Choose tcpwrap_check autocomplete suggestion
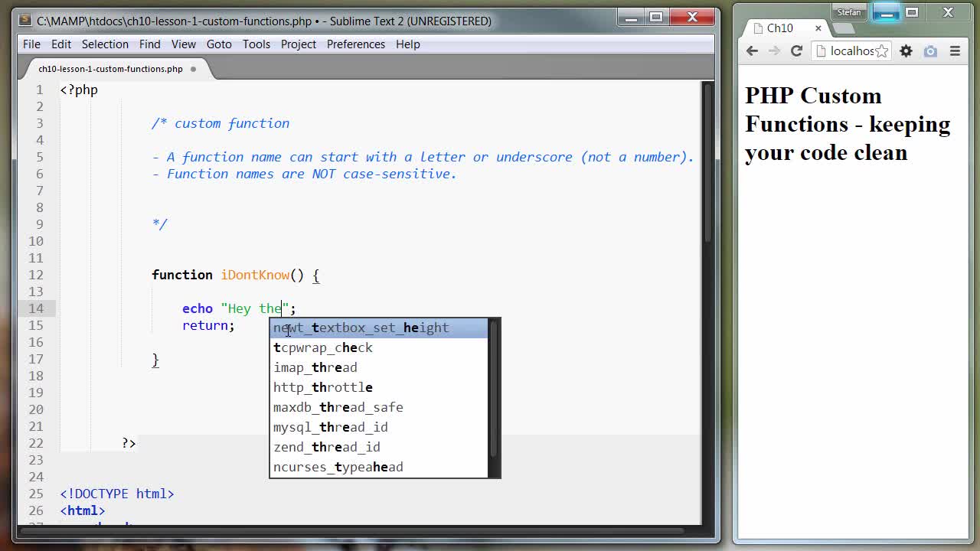This screenshot has width=980, height=551. [x=379, y=347]
